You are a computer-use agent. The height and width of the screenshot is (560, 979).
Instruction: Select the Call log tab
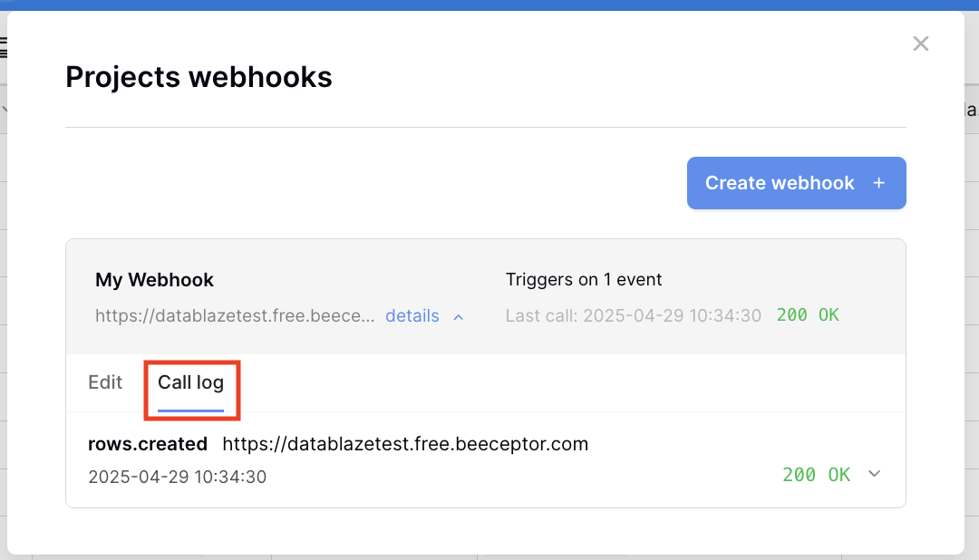coord(190,382)
